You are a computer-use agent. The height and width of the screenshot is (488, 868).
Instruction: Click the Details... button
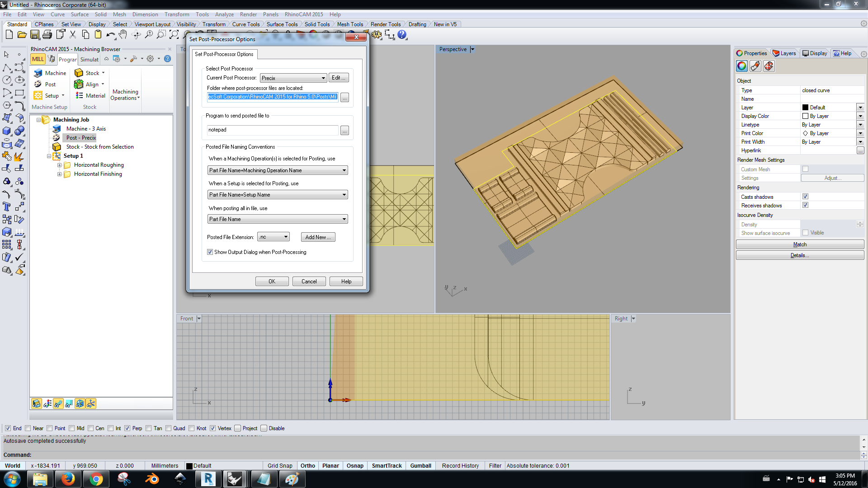coord(800,255)
